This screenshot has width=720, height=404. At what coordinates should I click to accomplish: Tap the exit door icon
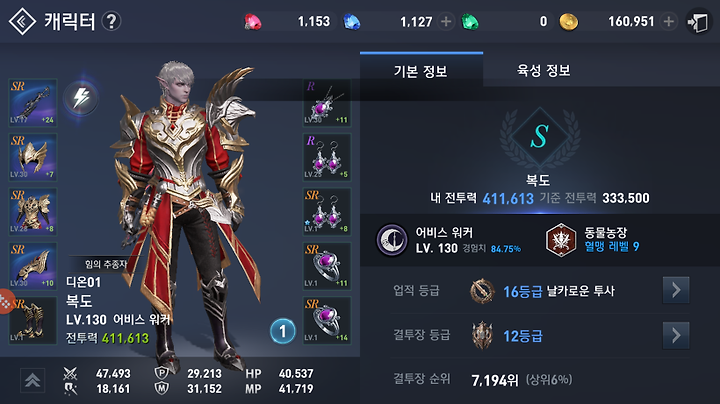pos(698,22)
